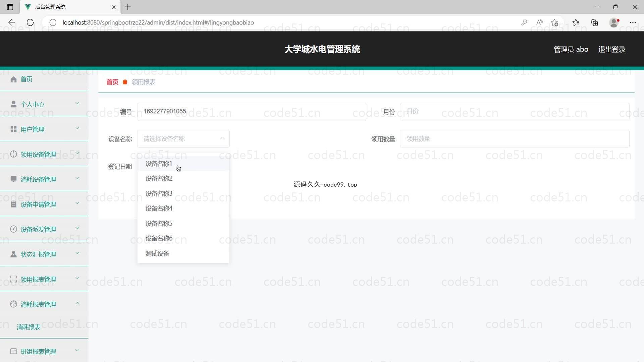Click the 管理员 abo header label
The width and height of the screenshot is (644, 362).
[571, 49]
